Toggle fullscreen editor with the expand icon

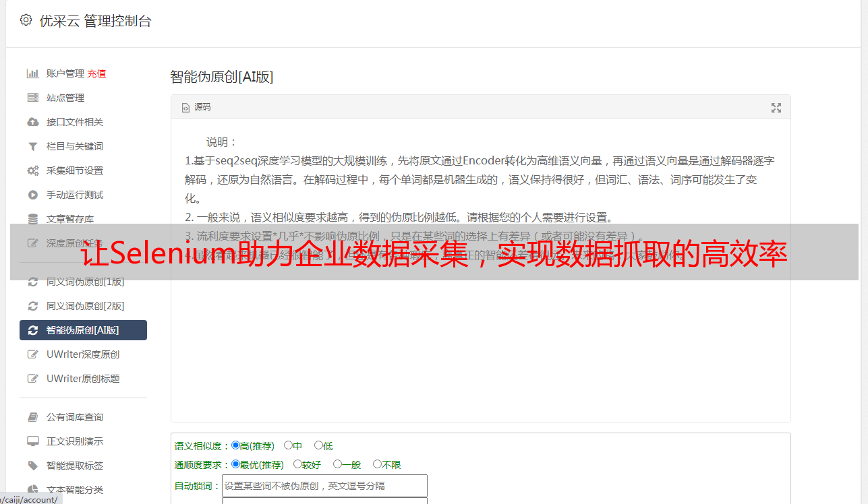pos(776,108)
